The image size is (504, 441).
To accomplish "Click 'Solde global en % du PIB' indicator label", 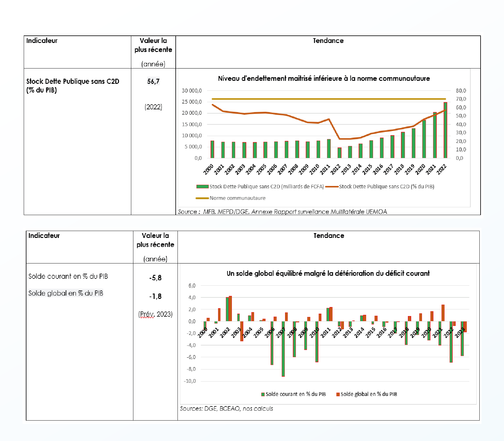I will (x=66, y=293).
